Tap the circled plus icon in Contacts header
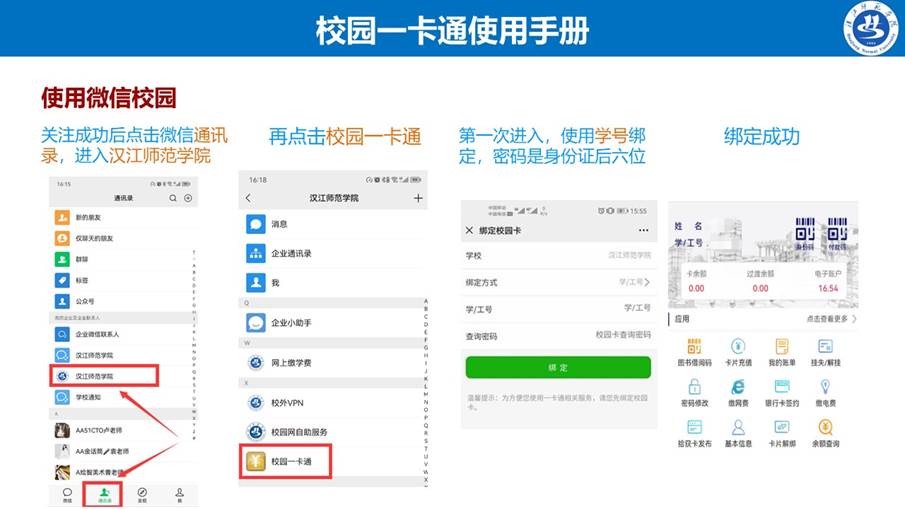The image size is (905, 509). click(x=188, y=198)
